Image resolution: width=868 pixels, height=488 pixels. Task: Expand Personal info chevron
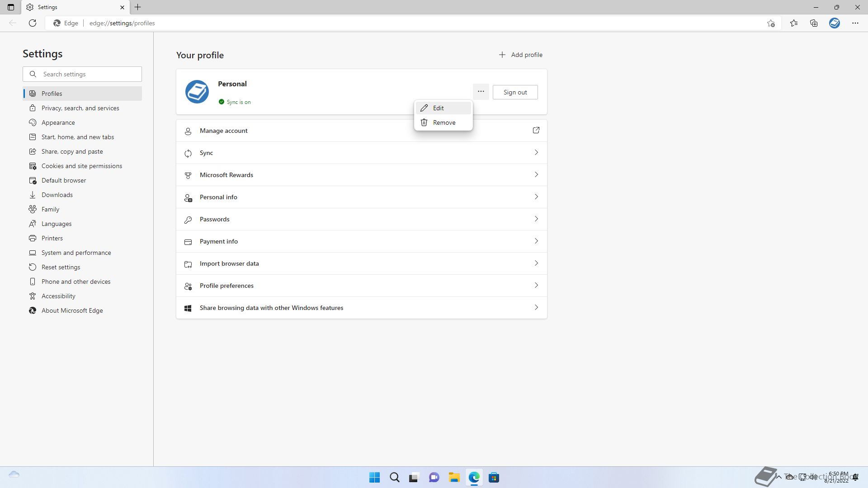tap(536, 197)
